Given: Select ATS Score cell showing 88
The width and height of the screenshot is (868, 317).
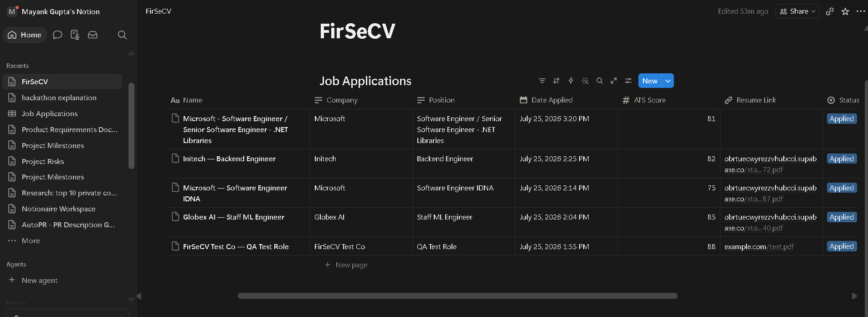Looking at the screenshot, I should [668, 246].
